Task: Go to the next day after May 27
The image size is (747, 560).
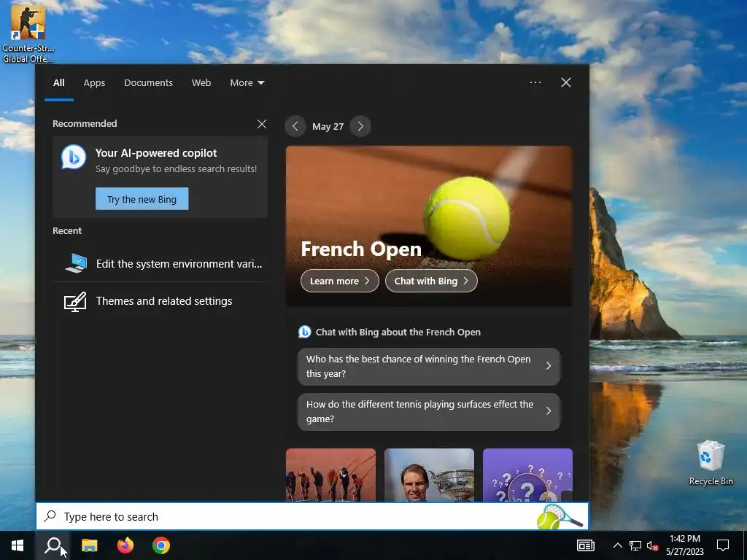Action: pyautogui.click(x=360, y=127)
